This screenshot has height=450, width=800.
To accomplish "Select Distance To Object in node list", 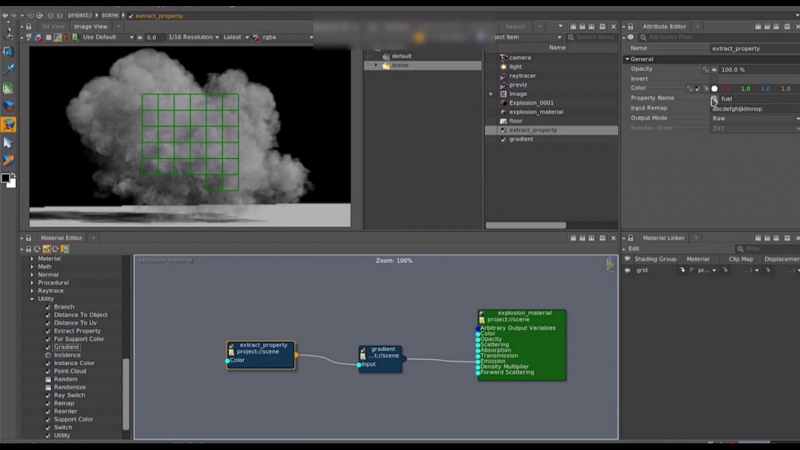I will click(81, 315).
